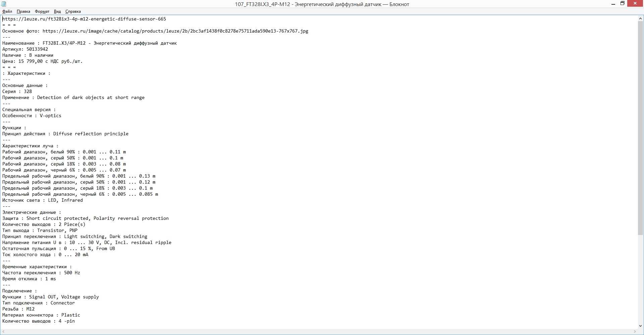Click the horizontal scrollbar track

pos(319,332)
